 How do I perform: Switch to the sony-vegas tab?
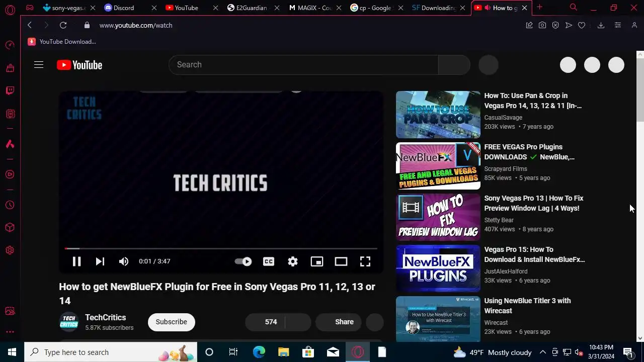pos(64,8)
